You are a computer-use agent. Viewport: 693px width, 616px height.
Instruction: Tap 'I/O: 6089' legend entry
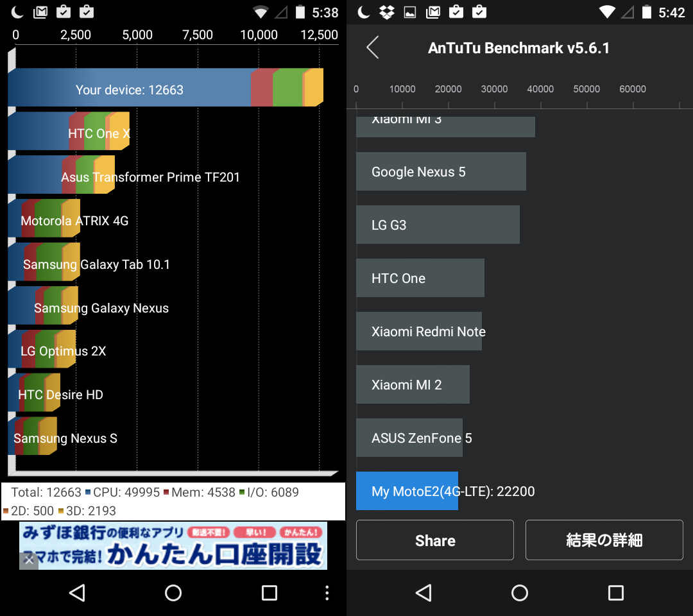(x=269, y=492)
